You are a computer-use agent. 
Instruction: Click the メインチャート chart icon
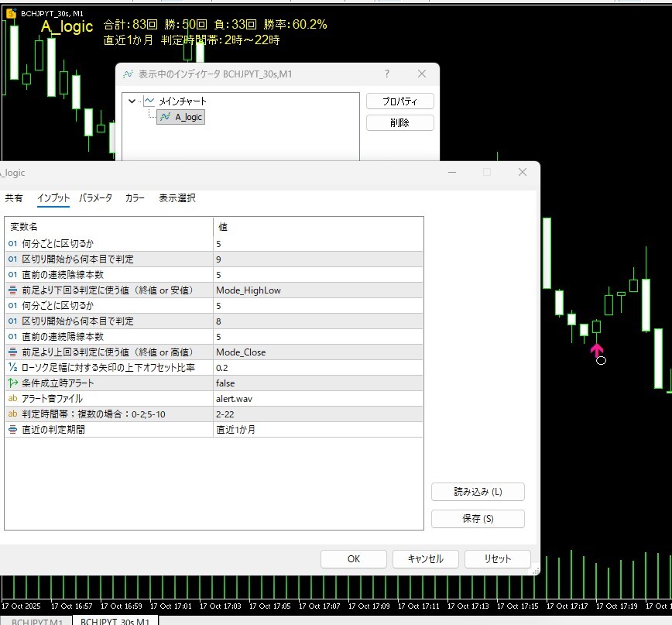pos(149,101)
